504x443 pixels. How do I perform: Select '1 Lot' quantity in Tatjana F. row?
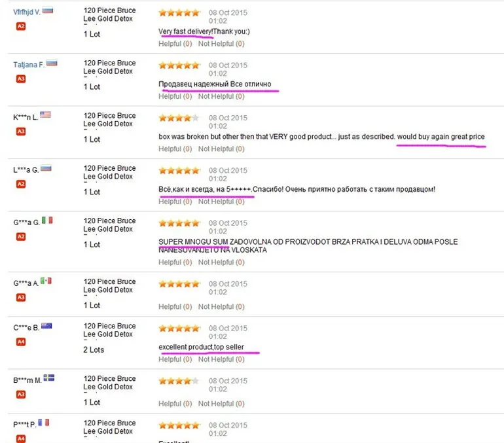(x=92, y=87)
